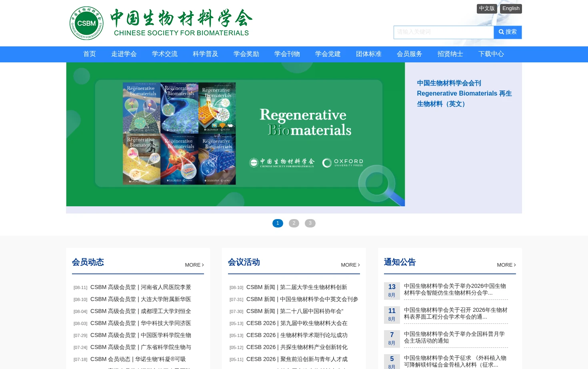
Task: Open notice about 2026智能仿生生物材料分会
Action: [x=455, y=289]
